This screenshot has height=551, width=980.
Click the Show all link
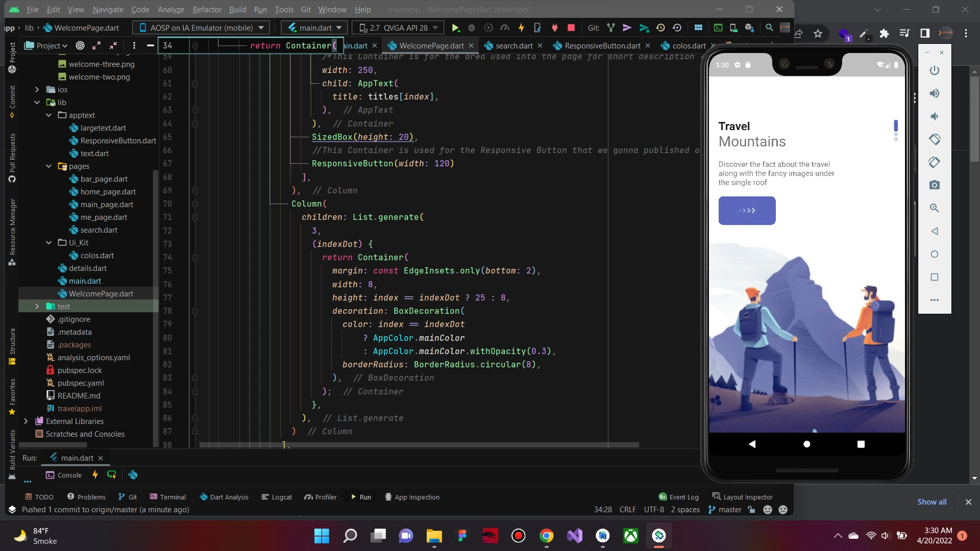pos(932,502)
